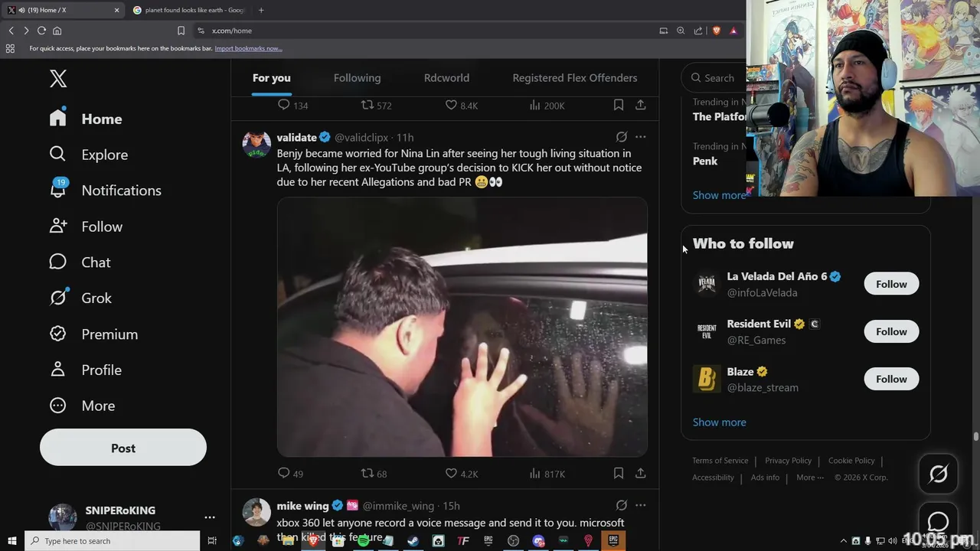Open Premium in the left sidebar
The image size is (980, 551).
tap(93, 334)
